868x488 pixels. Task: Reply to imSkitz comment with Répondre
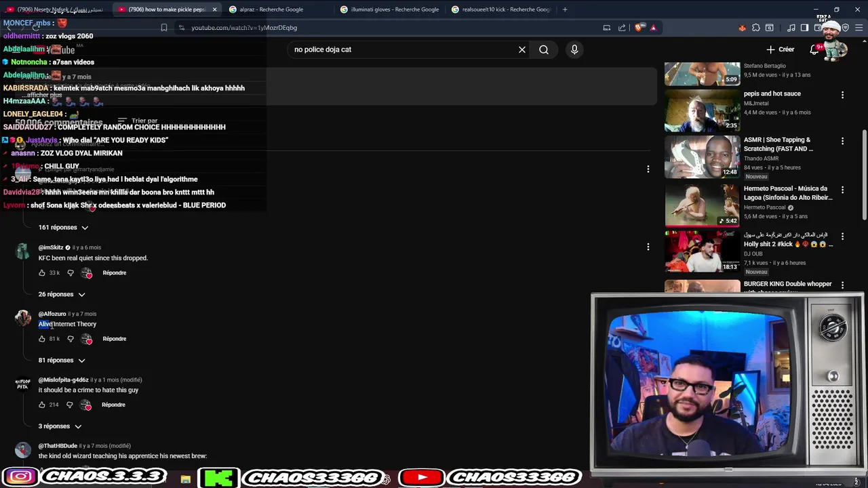(x=115, y=273)
